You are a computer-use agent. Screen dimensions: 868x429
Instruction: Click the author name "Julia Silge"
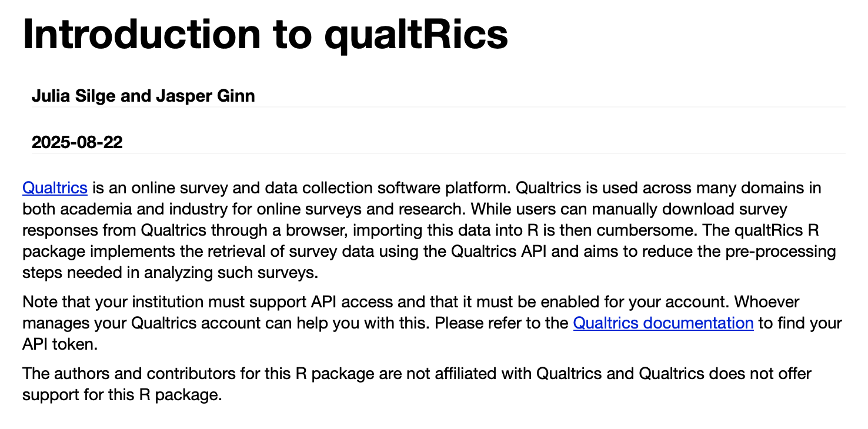coord(73,96)
